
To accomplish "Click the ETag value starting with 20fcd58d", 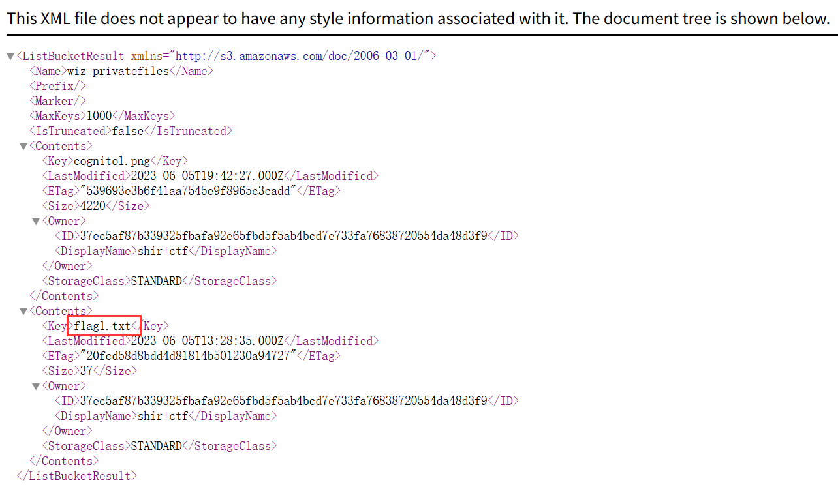I will (x=188, y=356).
